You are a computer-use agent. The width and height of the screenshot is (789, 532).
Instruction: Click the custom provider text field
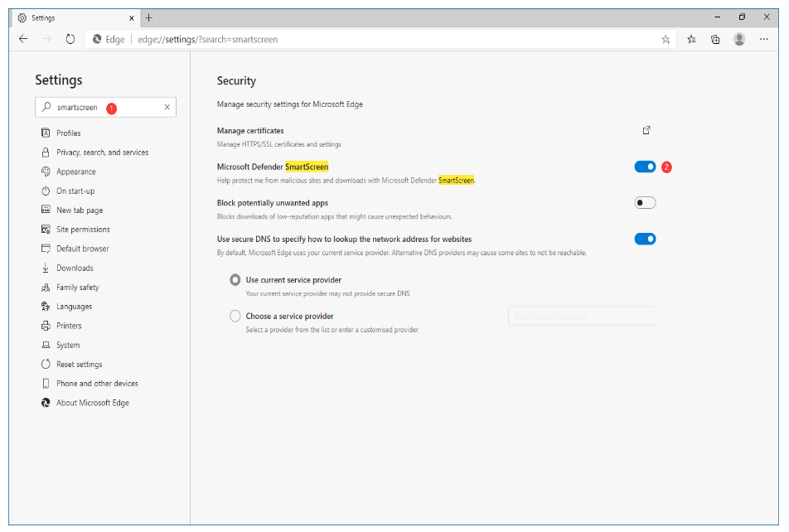582,316
